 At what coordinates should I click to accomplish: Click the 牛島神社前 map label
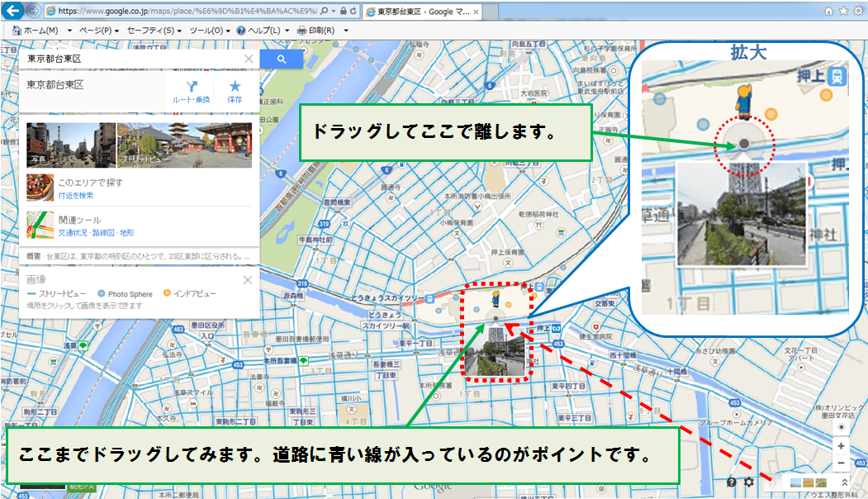(x=316, y=240)
